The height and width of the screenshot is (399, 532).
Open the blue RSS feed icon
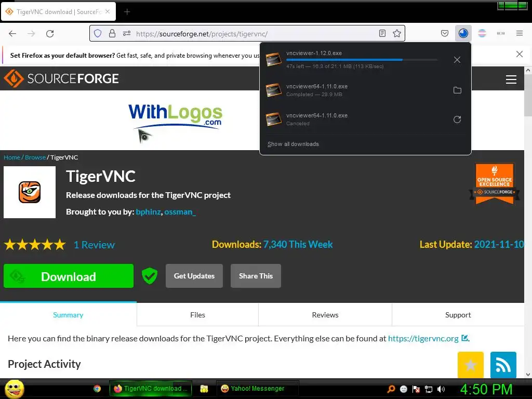pos(503,365)
